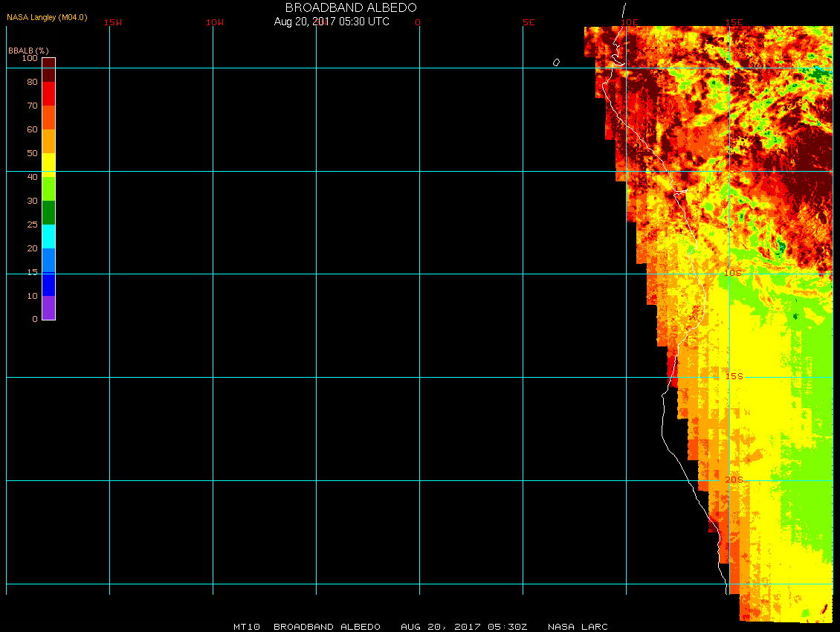Click the cyan 20-25% colorbar segment
The image size is (840, 632).
pyautogui.click(x=48, y=236)
